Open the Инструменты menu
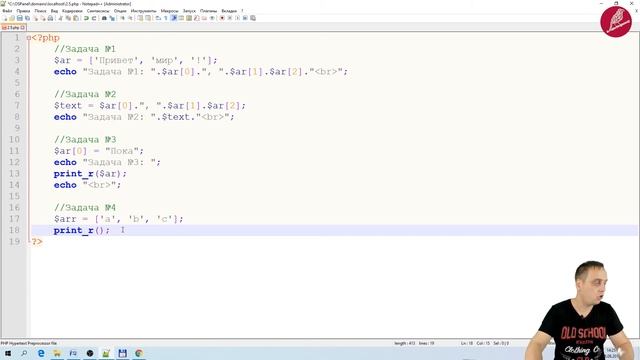 [x=144, y=11]
